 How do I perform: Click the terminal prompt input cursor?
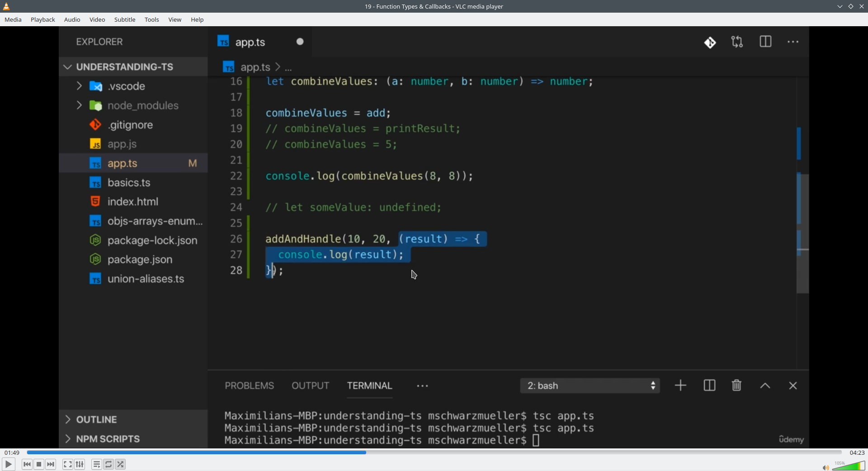point(536,440)
